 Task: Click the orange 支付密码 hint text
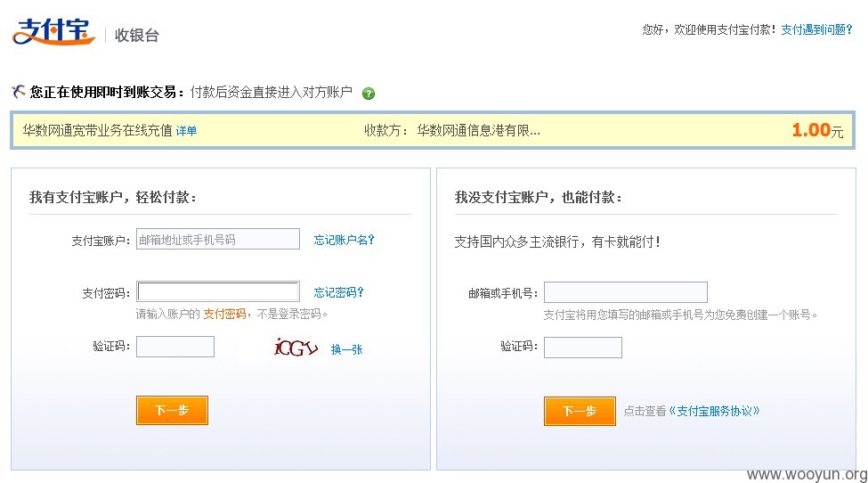[224, 314]
